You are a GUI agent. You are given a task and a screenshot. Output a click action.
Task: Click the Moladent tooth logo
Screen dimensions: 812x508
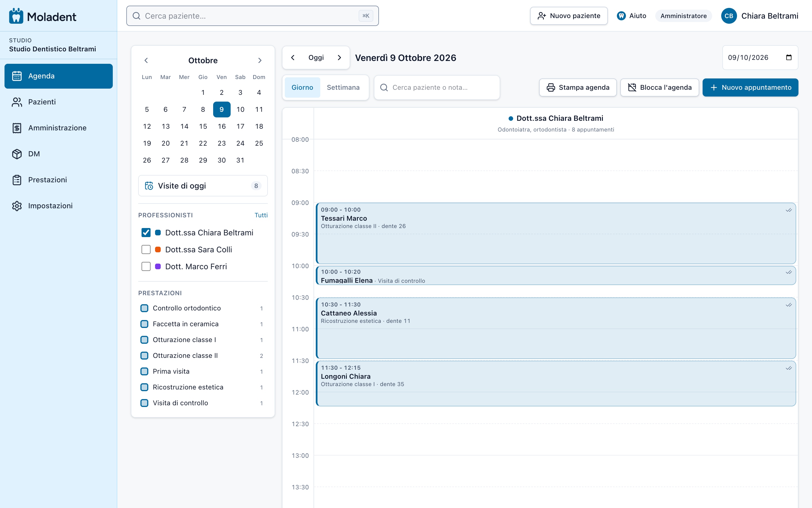pyautogui.click(x=16, y=16)
